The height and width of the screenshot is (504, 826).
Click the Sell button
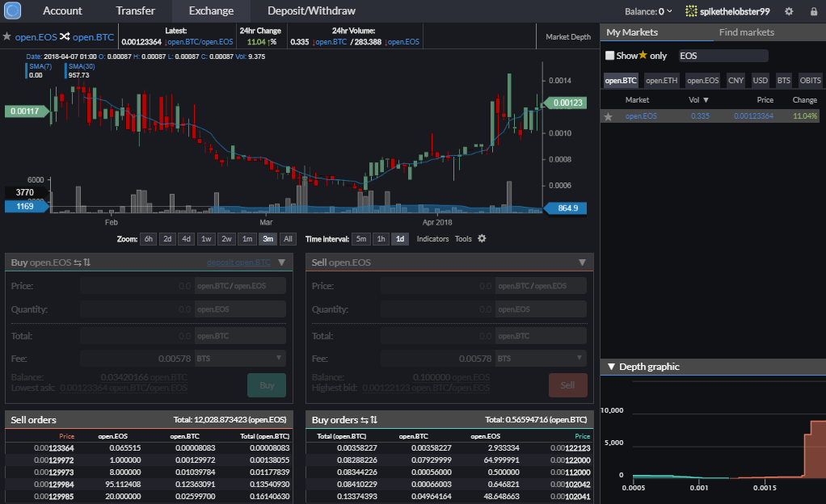click(567, 385)
